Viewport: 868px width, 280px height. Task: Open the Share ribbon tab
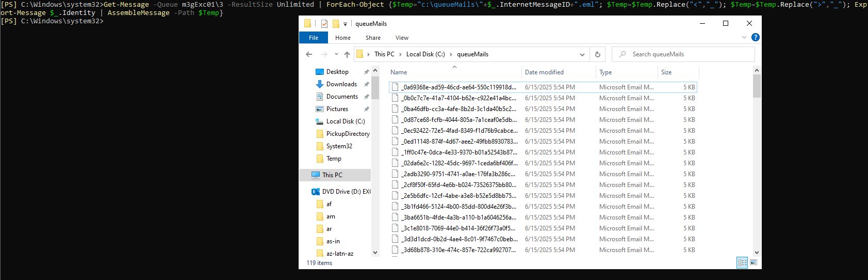point(373,38)
